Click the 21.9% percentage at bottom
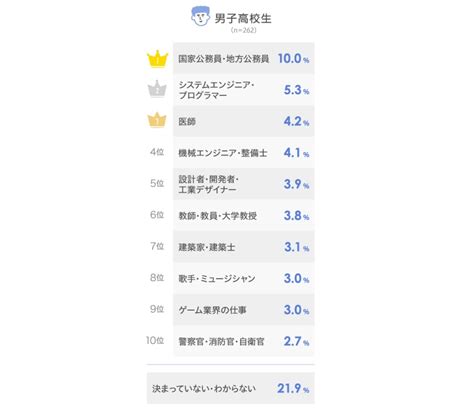The width and height of the screenshot is (474, 408). coord(293,388)
